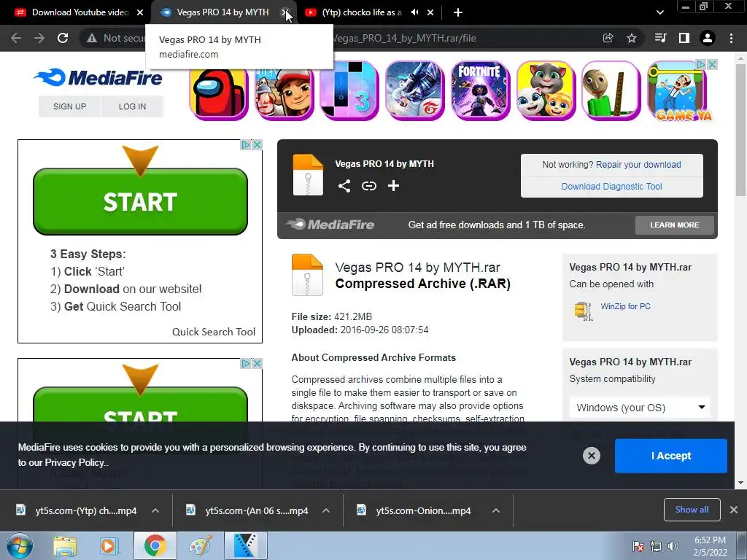
Task: Open the Baldi's Basics game ad icon
Action: point(611,90)
